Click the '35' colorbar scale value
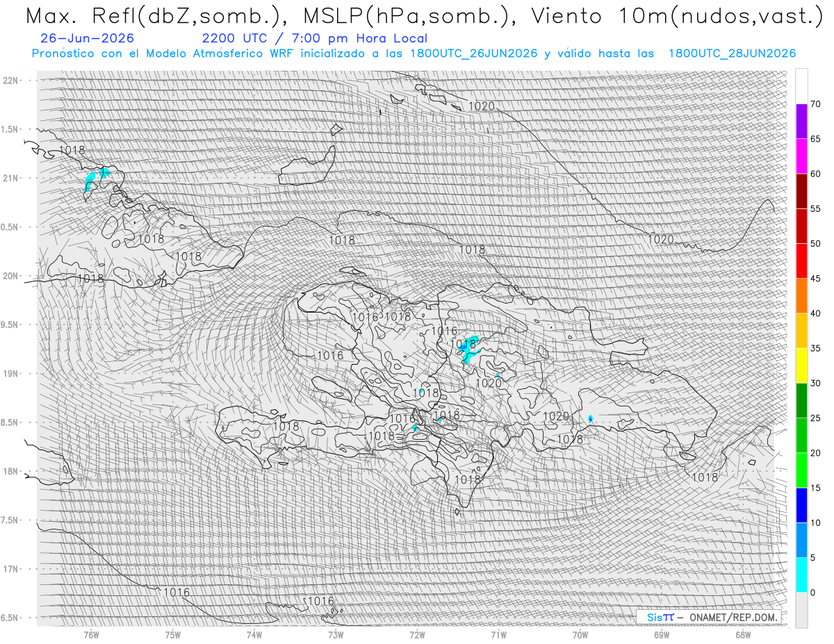This screenshot has width=834, height=644. (x=815, y=348)
